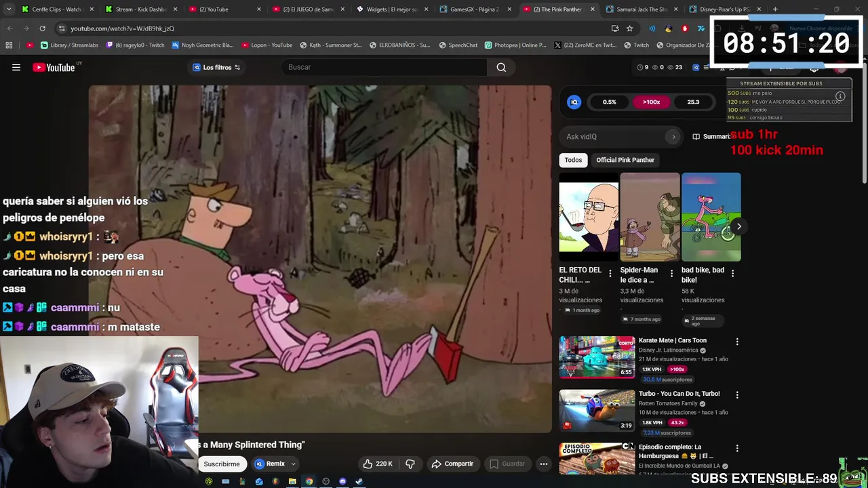Click the Suscribirme button
868x488 pixels.
(x=222, y=464)
